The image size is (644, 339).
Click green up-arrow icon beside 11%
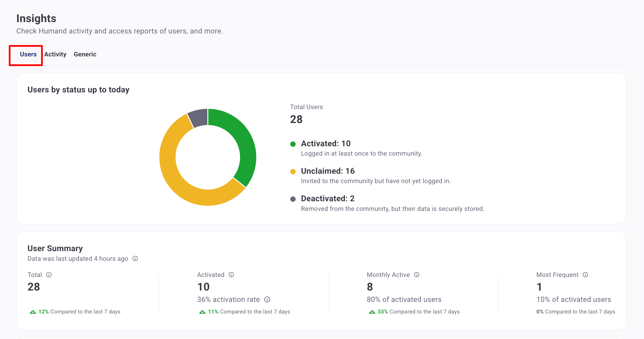202,312
